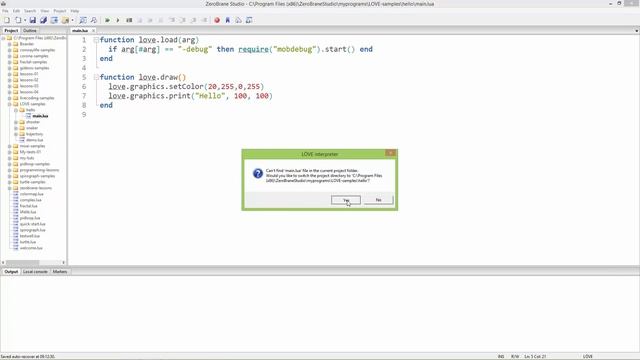
Task: Select spirograph.lua in the project tree
Action: 33,230
